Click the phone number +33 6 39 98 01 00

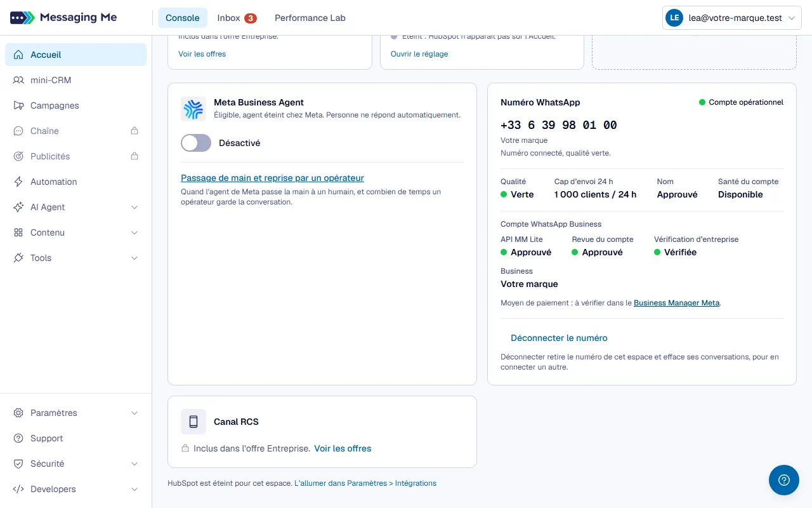[x=559, y=125]
